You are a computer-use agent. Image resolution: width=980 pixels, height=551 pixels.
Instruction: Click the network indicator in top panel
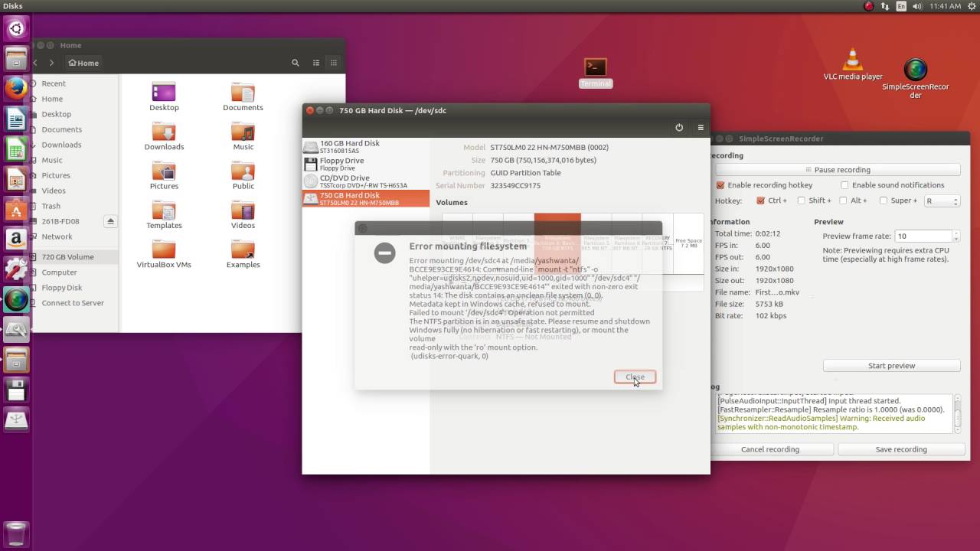click(885, 6)
